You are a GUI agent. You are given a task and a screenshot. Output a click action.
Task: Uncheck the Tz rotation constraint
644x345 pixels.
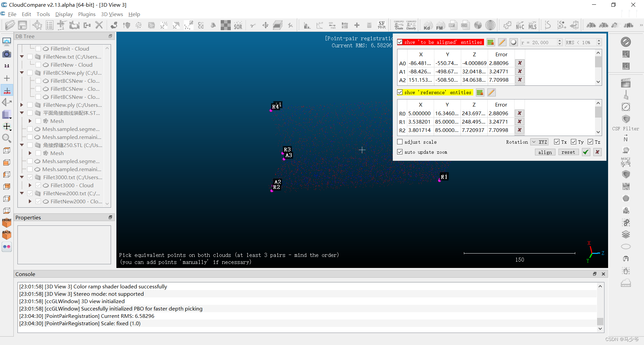(x=591, y=142)
